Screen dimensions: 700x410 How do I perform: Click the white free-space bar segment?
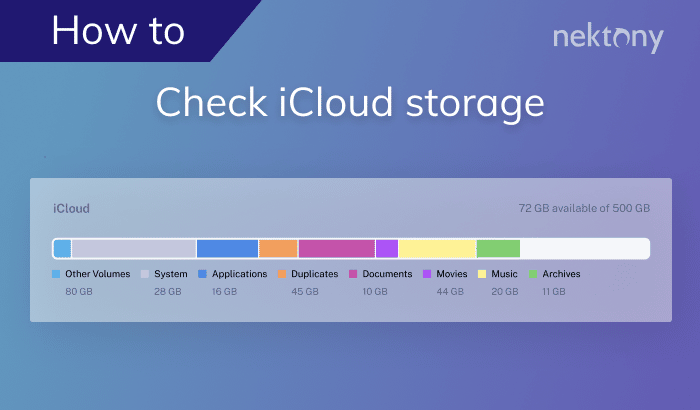coord(584,249)
